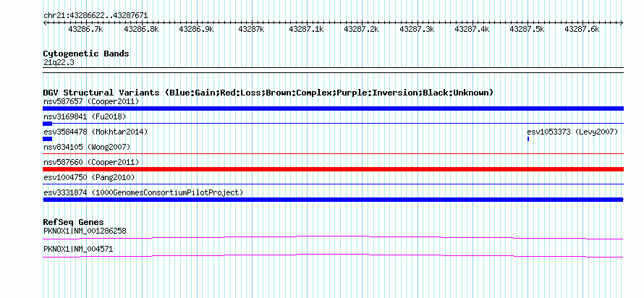Click the esv1053373 (Levy2007) label
The width and height of the screenshot is (644, 298).
(572, 132)
